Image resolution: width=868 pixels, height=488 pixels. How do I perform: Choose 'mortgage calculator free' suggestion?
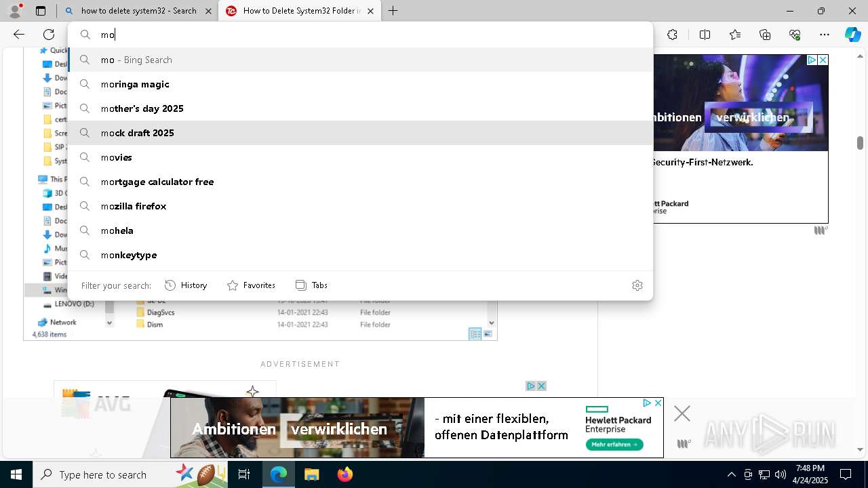point(360,182)
